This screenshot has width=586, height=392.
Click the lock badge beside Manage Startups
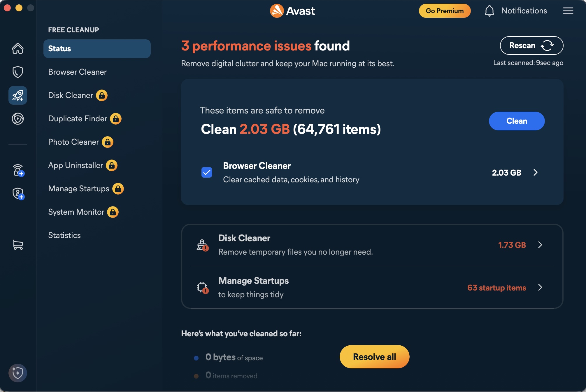[x=118, y=189]
